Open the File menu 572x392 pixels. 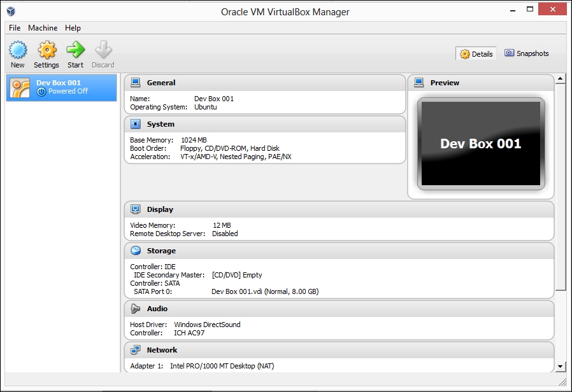15,28
